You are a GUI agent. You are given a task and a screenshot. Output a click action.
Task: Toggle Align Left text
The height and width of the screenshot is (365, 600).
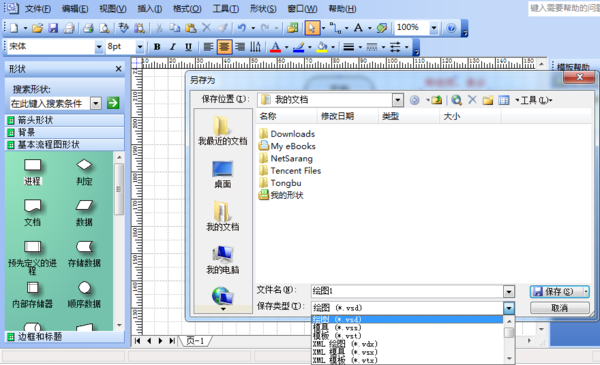pos(209,47)
